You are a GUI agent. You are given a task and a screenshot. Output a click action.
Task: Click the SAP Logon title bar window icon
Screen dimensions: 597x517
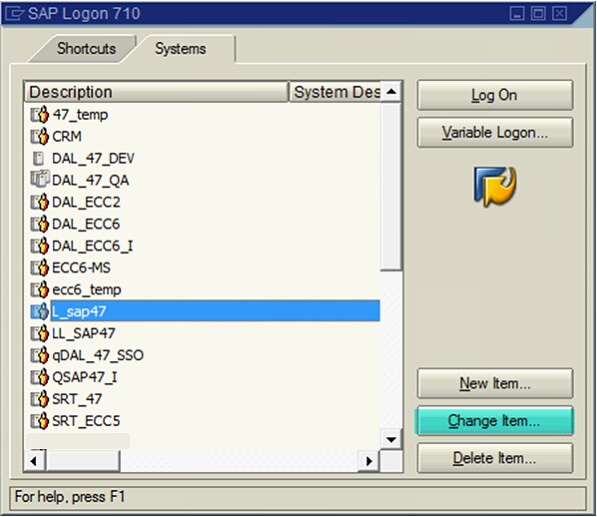tap(14, 14)
